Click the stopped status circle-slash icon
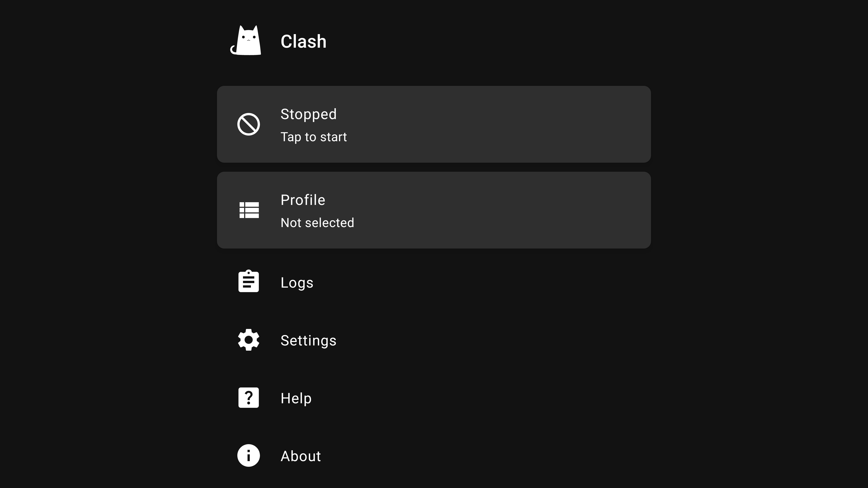This screenshot has width=868, height=488. pos(248,124)
